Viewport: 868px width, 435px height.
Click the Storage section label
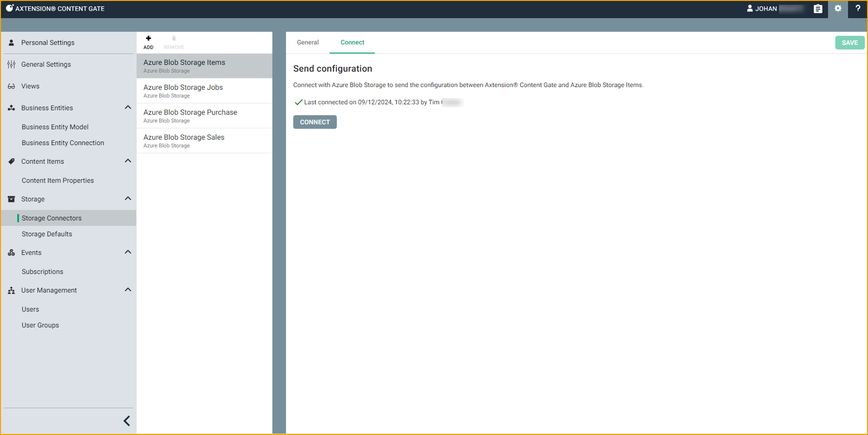point(33,199)
